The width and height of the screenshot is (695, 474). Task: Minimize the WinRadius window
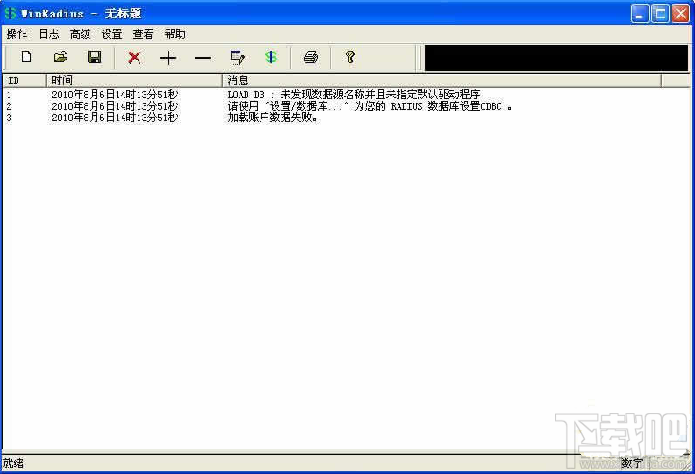tap(640, 14)
